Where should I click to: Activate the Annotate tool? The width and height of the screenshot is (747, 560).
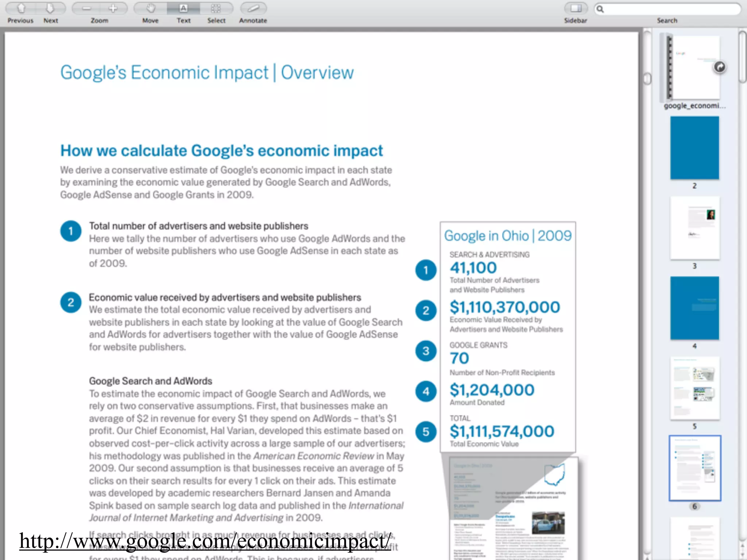pyautogui.click(x=253, y=8)
